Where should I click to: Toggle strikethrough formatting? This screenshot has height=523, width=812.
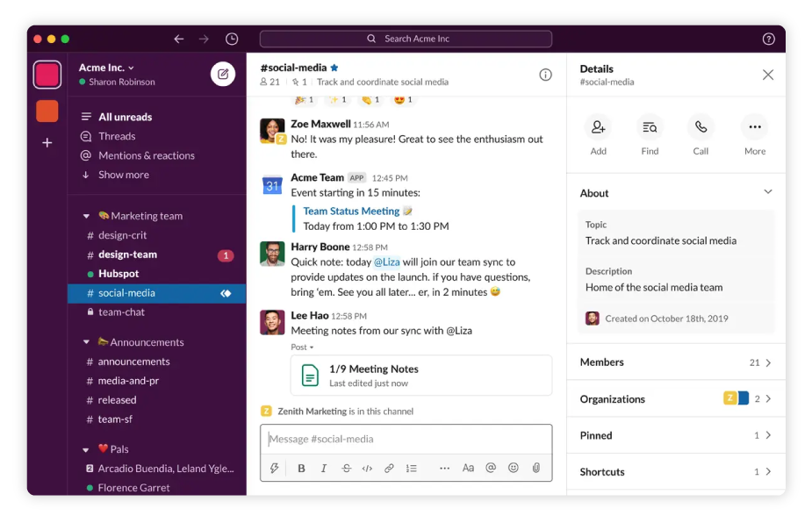(x=346, y=468)
